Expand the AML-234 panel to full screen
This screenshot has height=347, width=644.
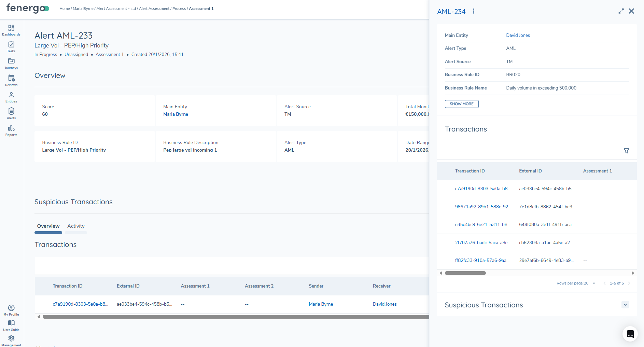(621, 11)
